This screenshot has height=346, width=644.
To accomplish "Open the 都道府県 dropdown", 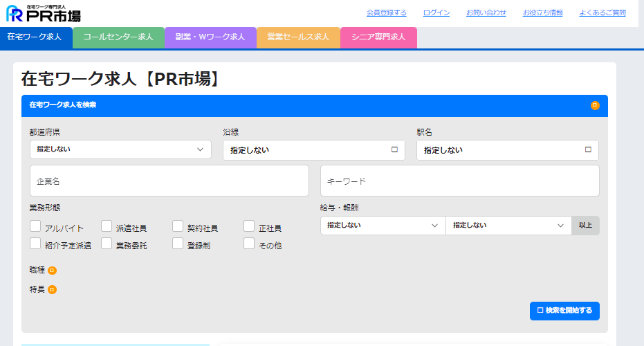I will coord(120,149).
